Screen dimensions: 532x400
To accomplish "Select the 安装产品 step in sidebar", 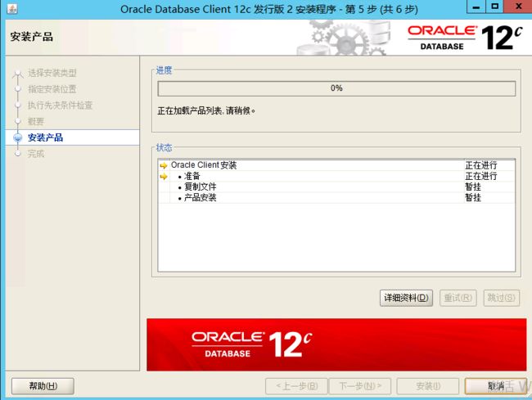I will pyautogui.click(x=46, y=137).
